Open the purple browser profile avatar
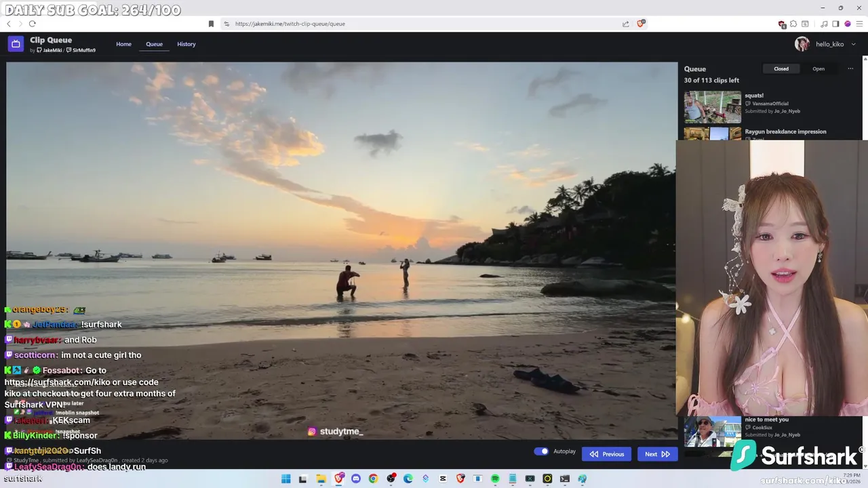The height and width of the screenshot is (488, 868). point(848,24)
